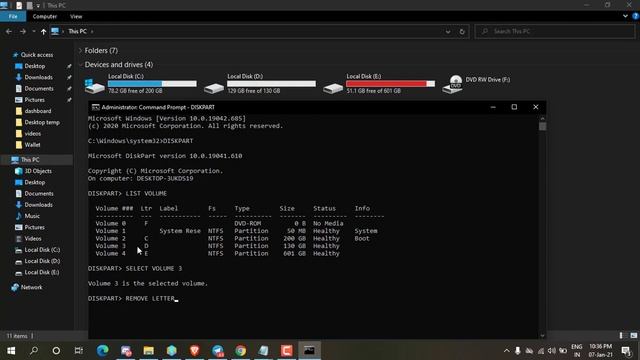Open pinned Desktop under Quick access

[35, 66]
